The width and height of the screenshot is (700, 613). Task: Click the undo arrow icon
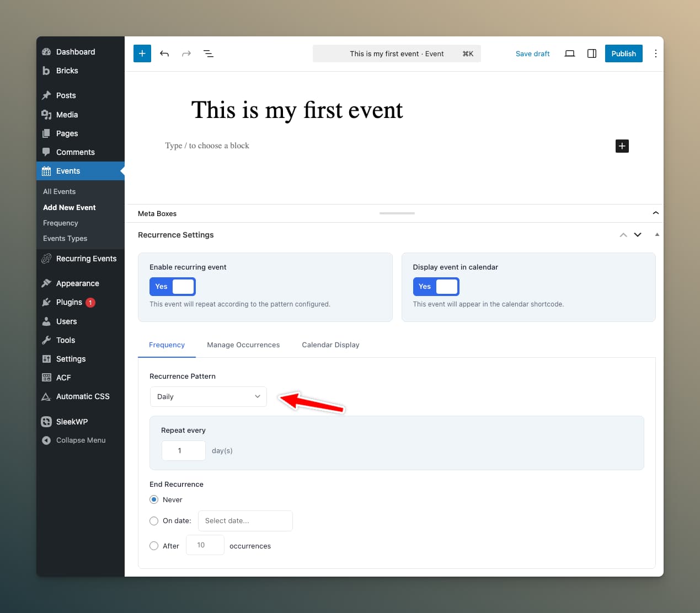pyautogui.click(x=164, y=53)
